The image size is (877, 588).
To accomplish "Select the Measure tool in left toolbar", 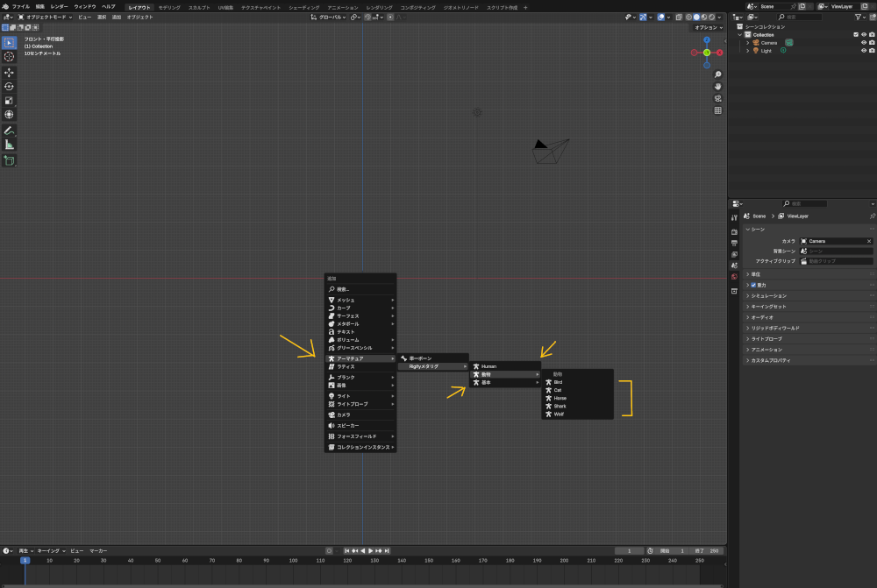I will [9, 145].
